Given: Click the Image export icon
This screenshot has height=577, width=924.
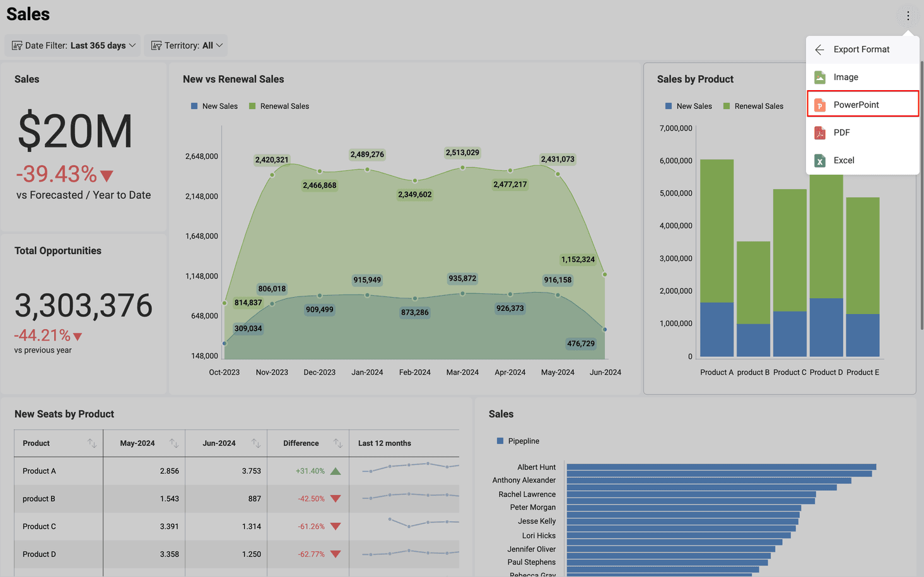Looking at the screenshot, I should (820, 77).
